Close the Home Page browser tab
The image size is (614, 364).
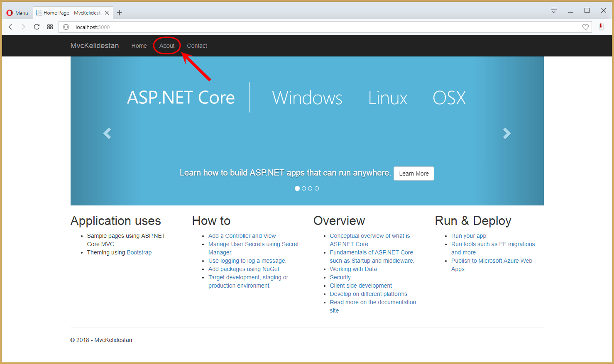[107, 13]
